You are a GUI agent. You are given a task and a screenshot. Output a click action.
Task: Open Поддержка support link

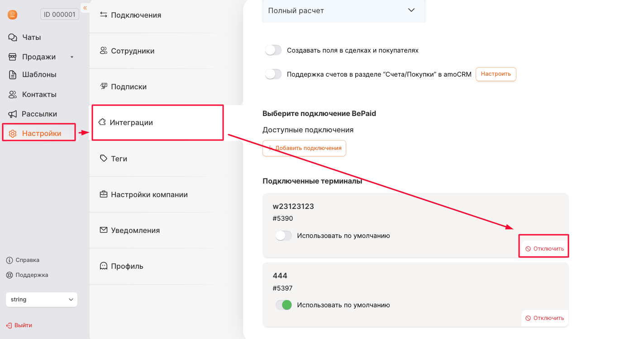pos(32,275)
